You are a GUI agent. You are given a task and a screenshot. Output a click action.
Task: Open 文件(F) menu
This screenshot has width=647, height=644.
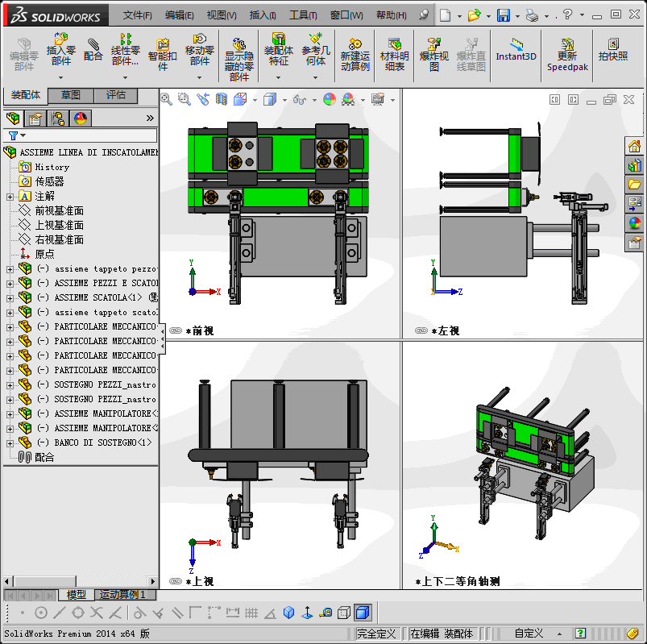[138, 15]
